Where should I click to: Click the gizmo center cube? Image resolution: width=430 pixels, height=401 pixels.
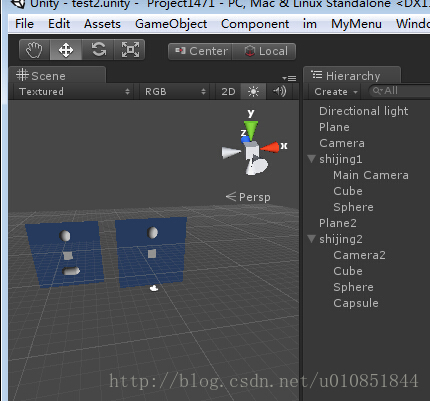click(x=252, y=151)
